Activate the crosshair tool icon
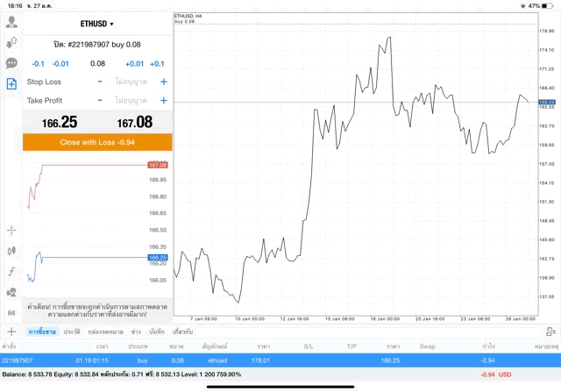561x392 pixels. (x=11, y=230)
